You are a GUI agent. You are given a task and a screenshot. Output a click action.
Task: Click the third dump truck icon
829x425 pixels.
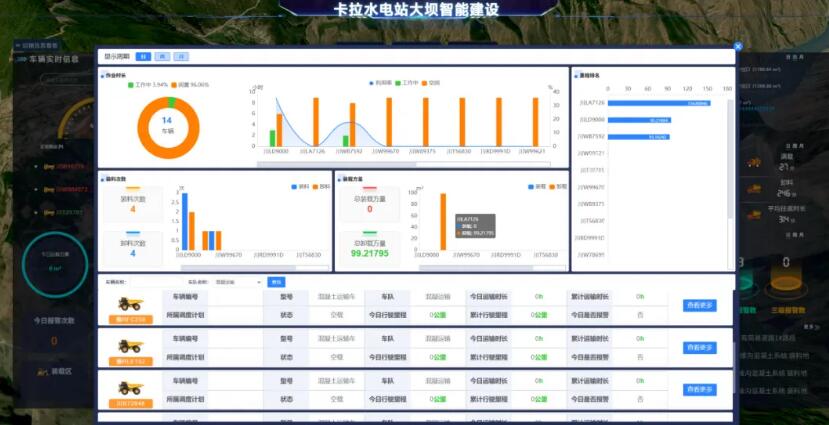tap(131, 388)
